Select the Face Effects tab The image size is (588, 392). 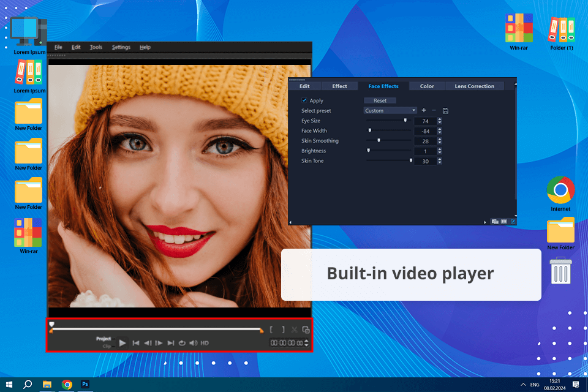(x=383, y=86)
